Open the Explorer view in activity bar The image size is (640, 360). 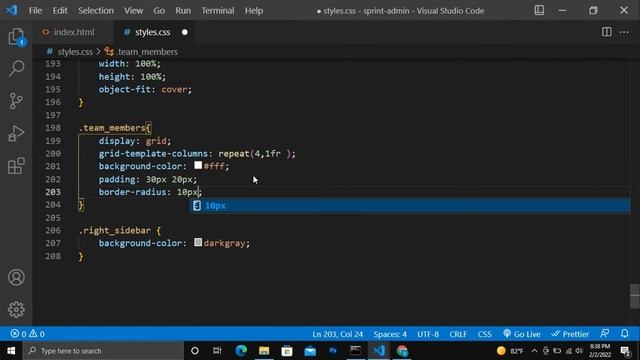tap(16, 37)
